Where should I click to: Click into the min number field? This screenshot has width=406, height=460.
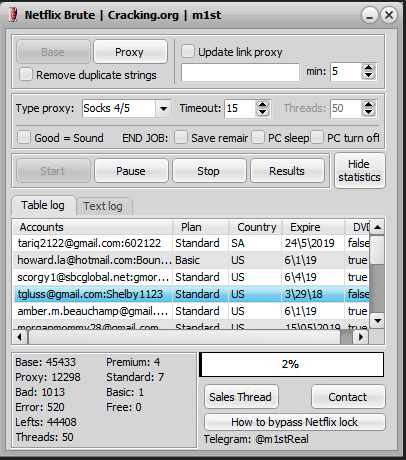pyautogui.click(x=346, y=71)
